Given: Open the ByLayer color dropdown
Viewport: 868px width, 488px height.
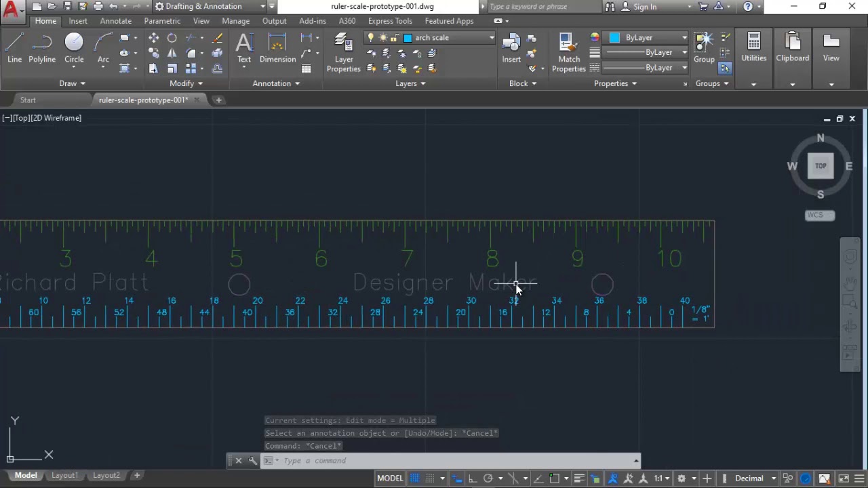Looking at the screenshot, I should point(684,38).
